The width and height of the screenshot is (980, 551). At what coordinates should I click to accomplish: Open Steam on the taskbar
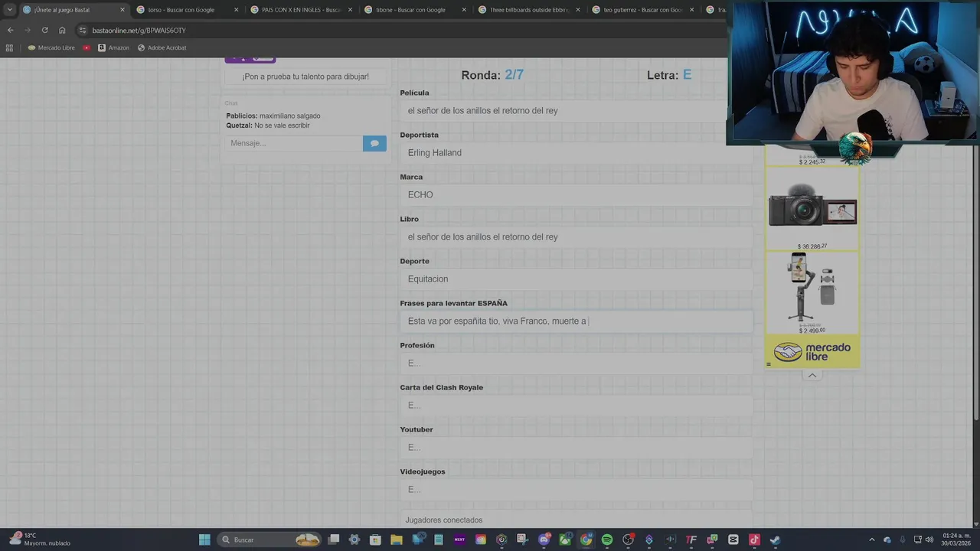click(775, 540)
